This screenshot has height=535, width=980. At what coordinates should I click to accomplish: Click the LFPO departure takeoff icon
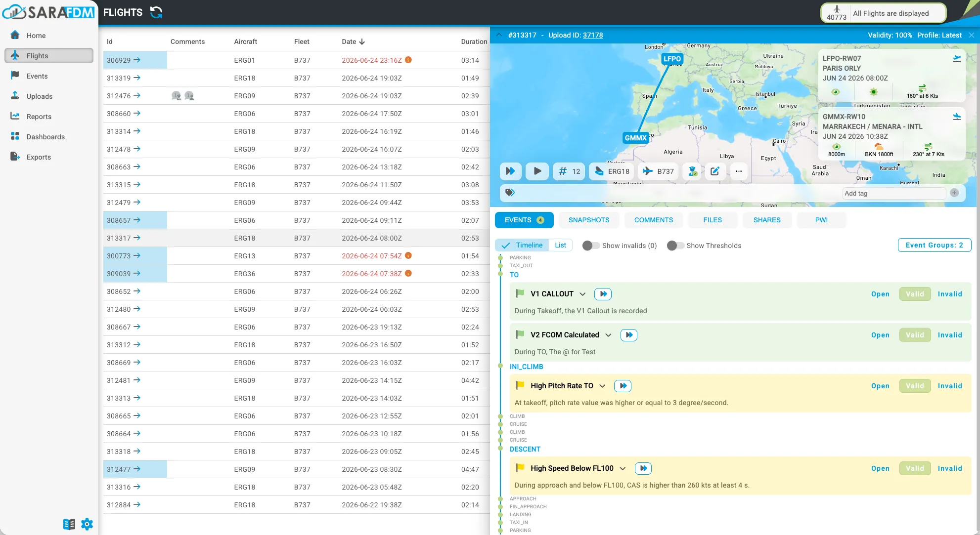click(957, 58)
